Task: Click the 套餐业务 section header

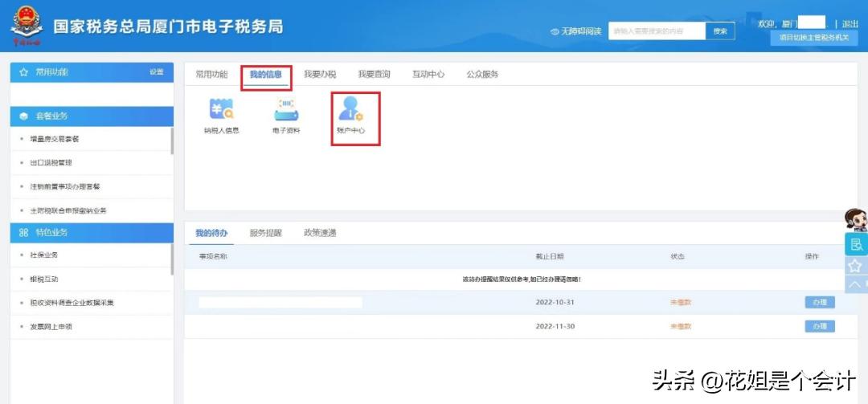Action: point(92,116)
